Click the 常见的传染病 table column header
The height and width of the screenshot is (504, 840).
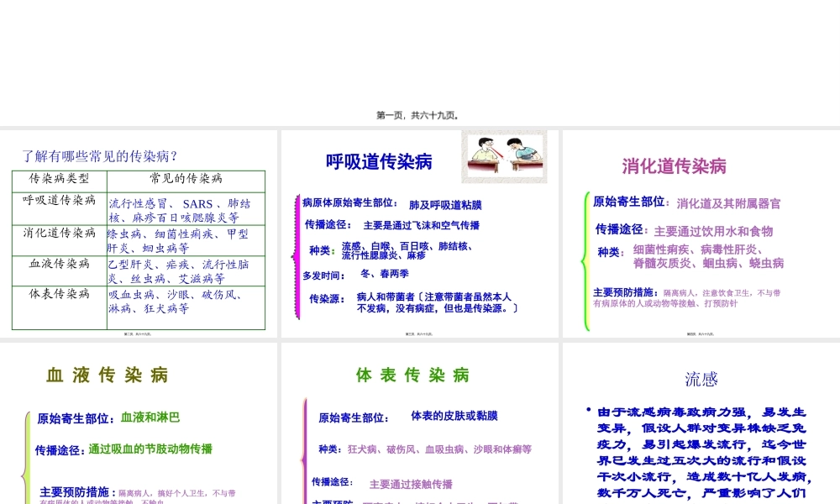[x=186, y=180]
